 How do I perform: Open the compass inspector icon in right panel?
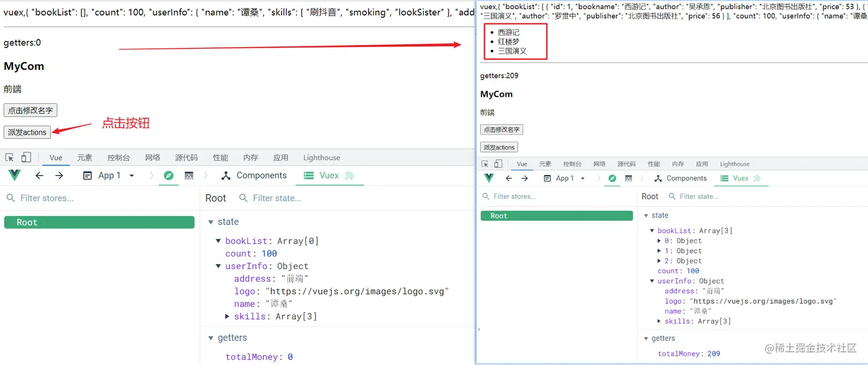pos(613,178)
